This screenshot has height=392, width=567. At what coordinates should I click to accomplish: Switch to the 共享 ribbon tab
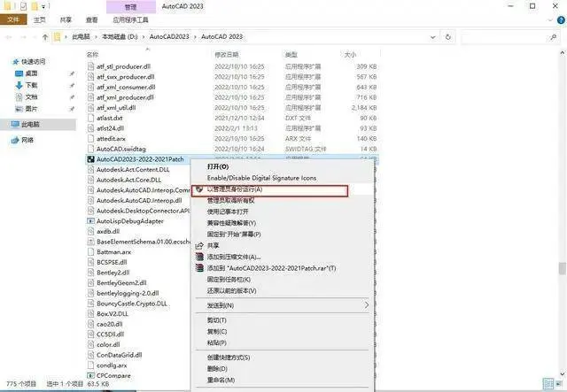(66, 19)
